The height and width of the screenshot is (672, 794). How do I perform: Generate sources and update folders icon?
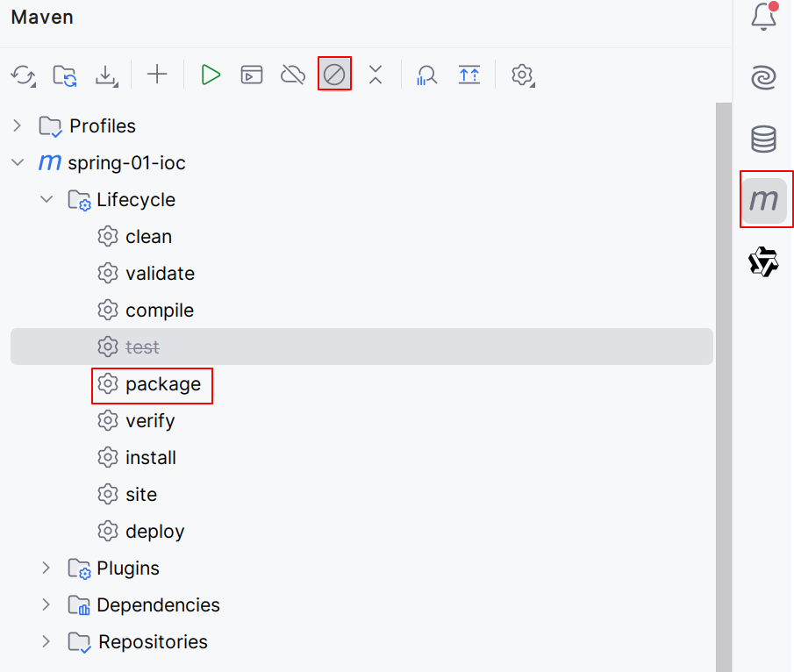click(65, 75)
